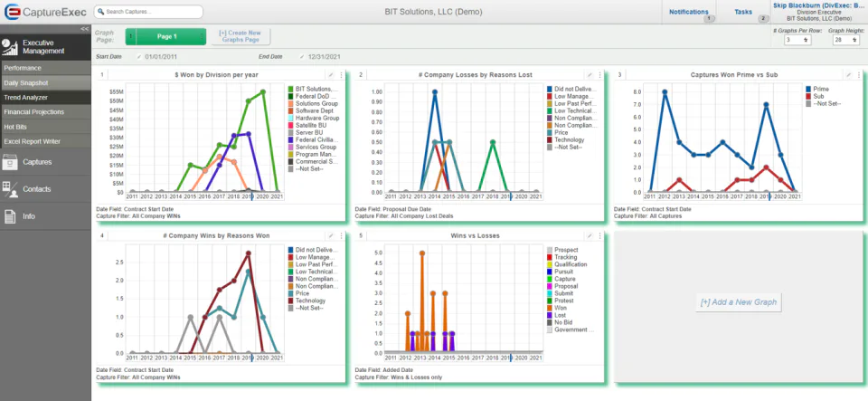Collapse the left sidebar with double-arrow
This screenshot has height=401, width=868.
(x=85, y=29)
